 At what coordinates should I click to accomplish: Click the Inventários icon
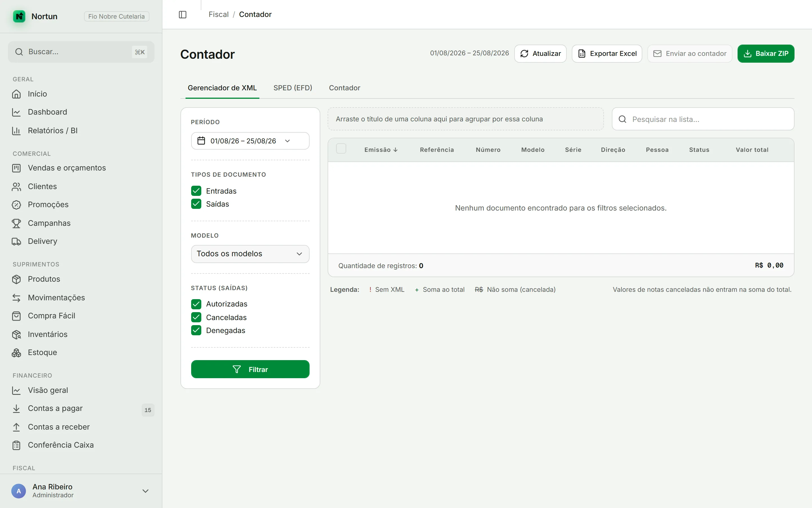(16, 334)
